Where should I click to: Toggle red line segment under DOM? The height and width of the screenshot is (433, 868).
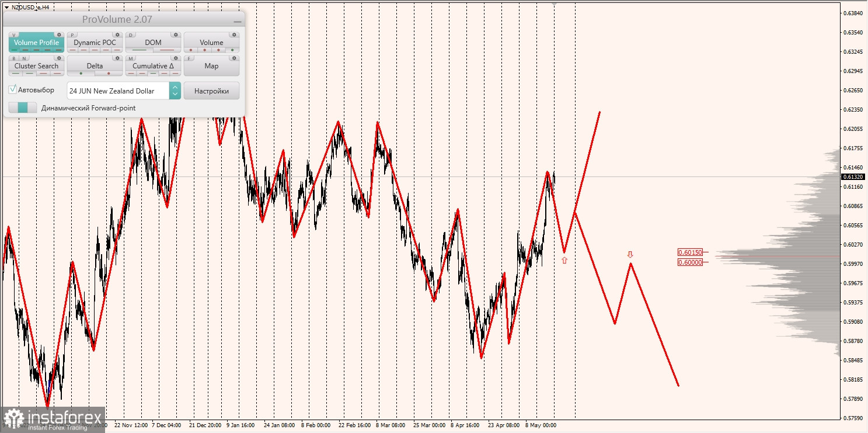[x=167, y=50]
